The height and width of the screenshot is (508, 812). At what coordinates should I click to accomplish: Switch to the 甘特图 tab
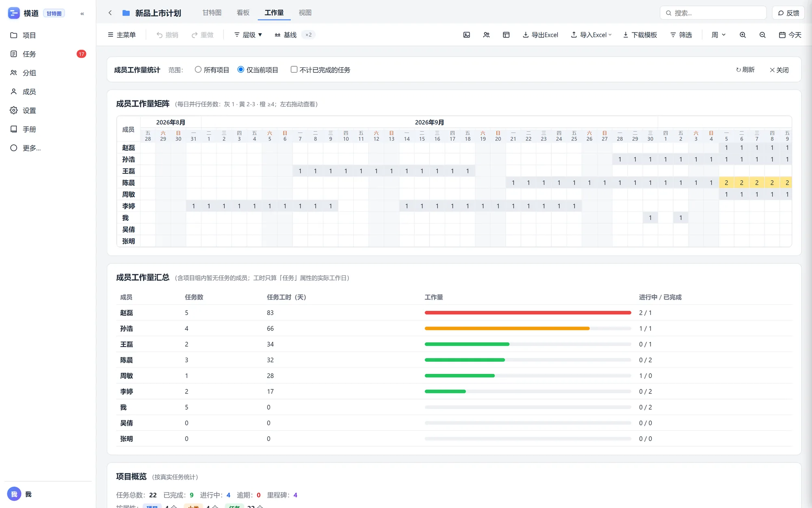click(212, 13)
